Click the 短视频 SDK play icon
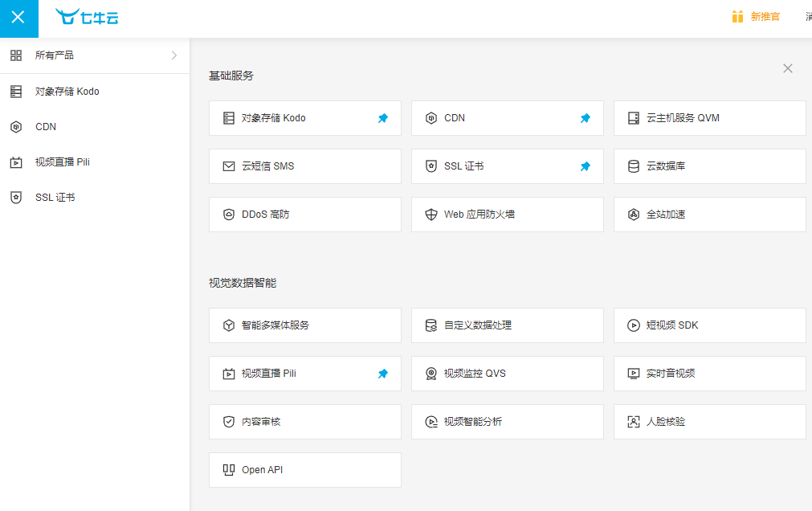The height and width of the screenshot is (511, 812). point(634,325)
